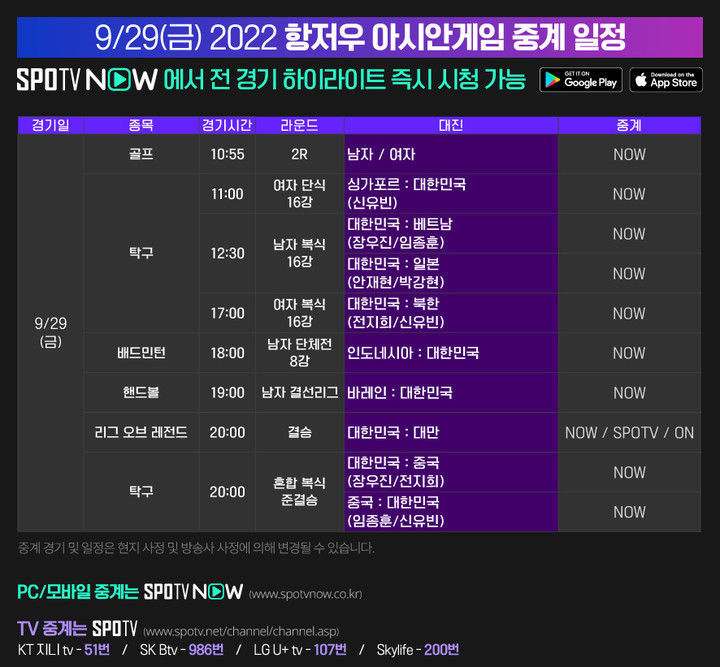Click the 라운드 column header
The width and height of the screenshot is (720, 667).
coord(299,125)
